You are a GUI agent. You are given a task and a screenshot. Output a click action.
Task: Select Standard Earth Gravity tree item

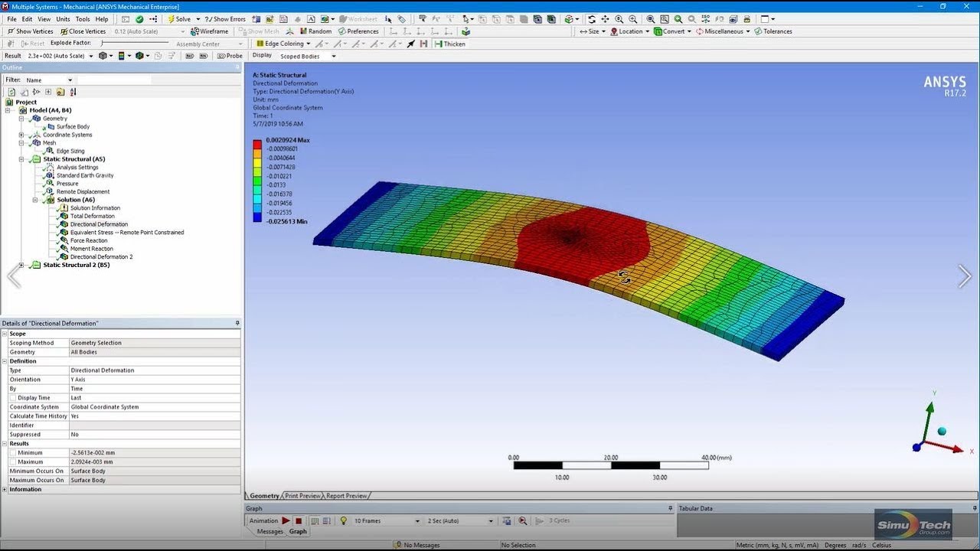(85, 175)
